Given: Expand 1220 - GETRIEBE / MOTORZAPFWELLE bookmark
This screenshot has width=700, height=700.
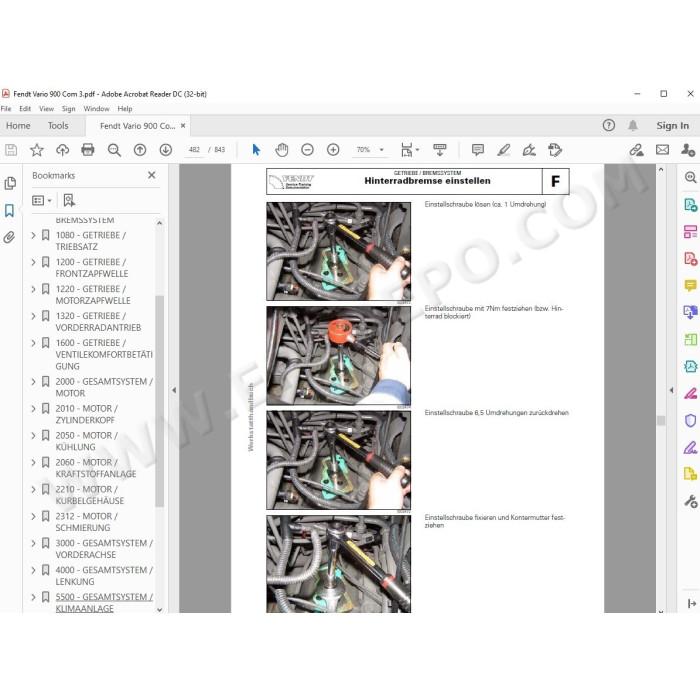Looking at the screenshot, I should pos(33,289).
